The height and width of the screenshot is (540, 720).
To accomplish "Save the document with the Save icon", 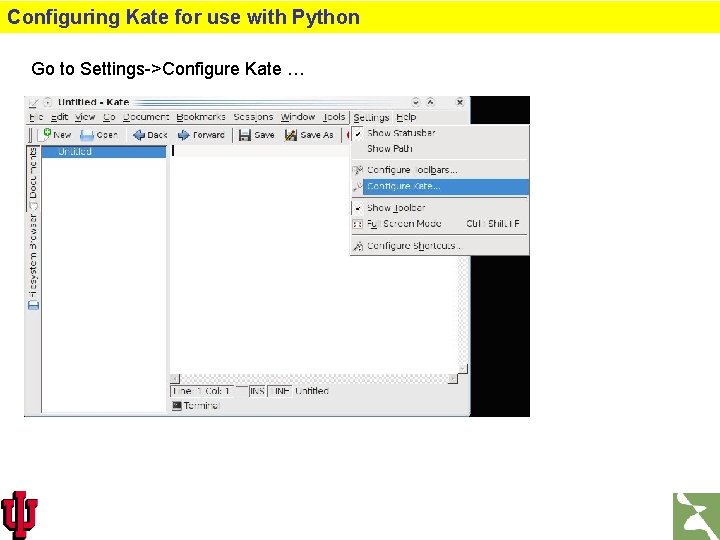I will [245, 135].
